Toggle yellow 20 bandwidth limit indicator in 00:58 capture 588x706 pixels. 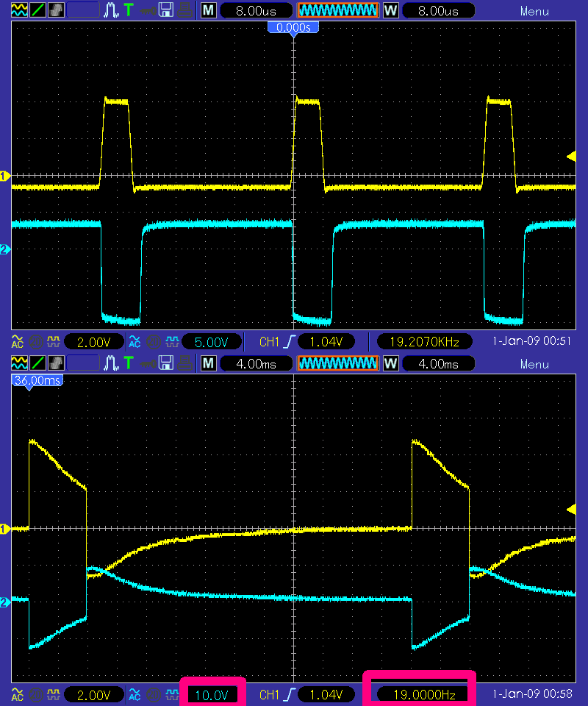[x=35, y=695]
